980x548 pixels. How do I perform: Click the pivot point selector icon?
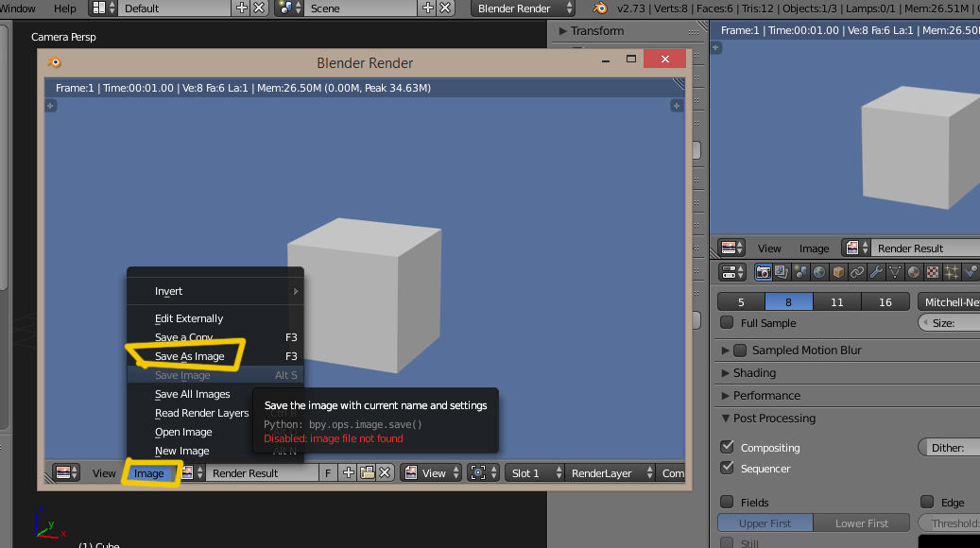click(x=483, y=473)
